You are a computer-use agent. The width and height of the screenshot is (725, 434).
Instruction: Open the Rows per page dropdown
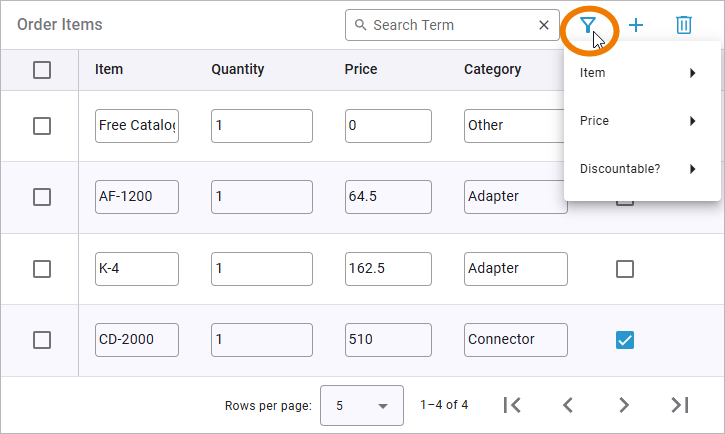pyautogui.click(x=361, y=406)
